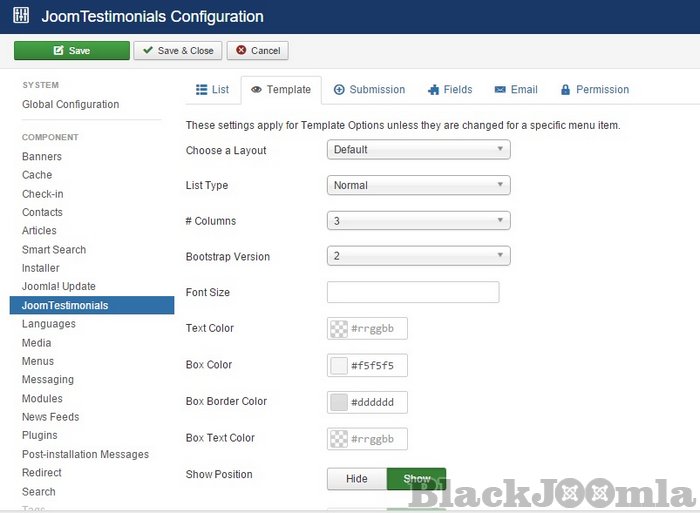700x513 pixels.
Task: Open the Choose a Layout dropdown
Action: (x=418, y=150)
